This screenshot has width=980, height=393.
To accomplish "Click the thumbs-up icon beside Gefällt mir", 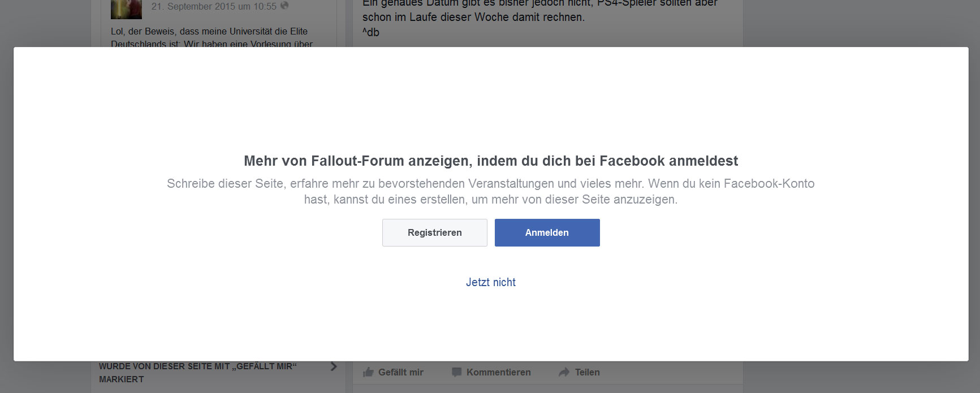I will pos(368,372).
